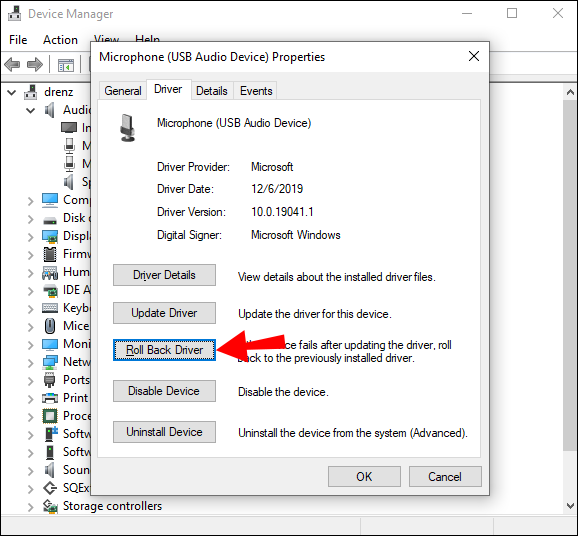The height and width of the screenshot is (536, 578).
Task: Click the tree scrollbar down arrow
Action: click(x=570, y=505)
